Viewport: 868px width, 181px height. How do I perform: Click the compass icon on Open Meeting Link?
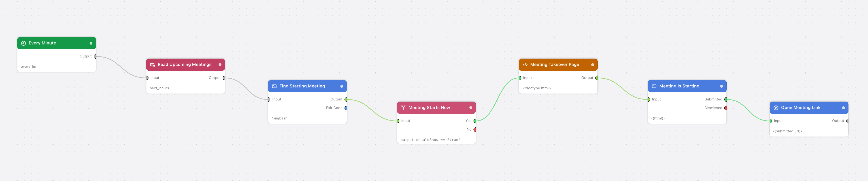point(776,108)
